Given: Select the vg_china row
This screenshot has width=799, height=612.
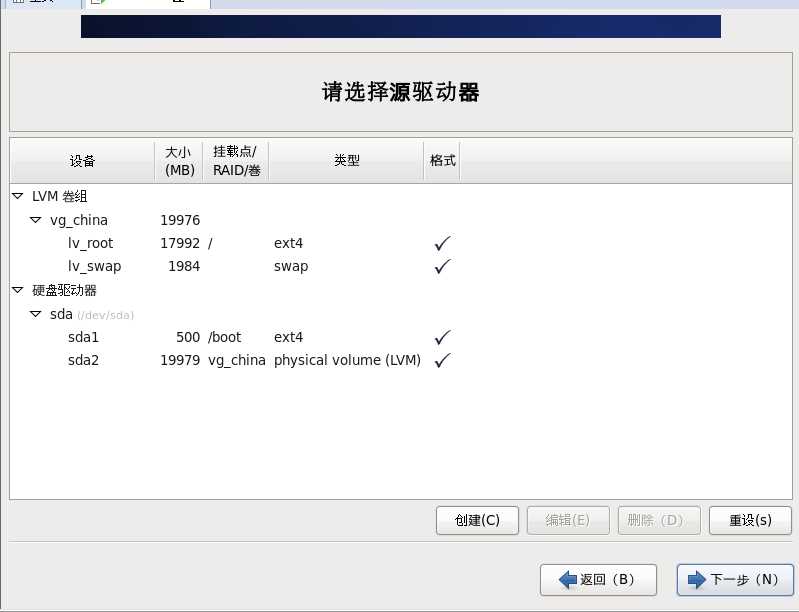Looking at the screenshot, I should point(401,220).
